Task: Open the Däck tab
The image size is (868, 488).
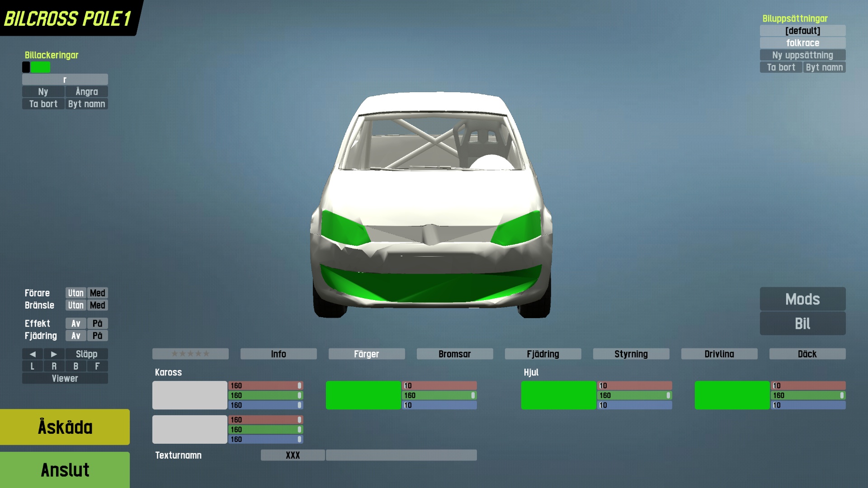Action: (x=807, y=354)
